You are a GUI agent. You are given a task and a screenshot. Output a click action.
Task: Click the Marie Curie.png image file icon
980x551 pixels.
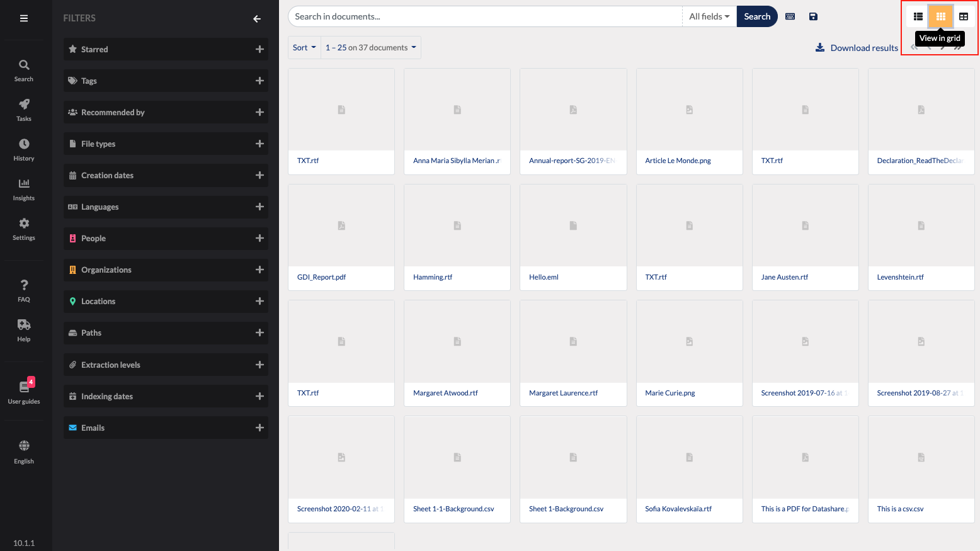690,341
